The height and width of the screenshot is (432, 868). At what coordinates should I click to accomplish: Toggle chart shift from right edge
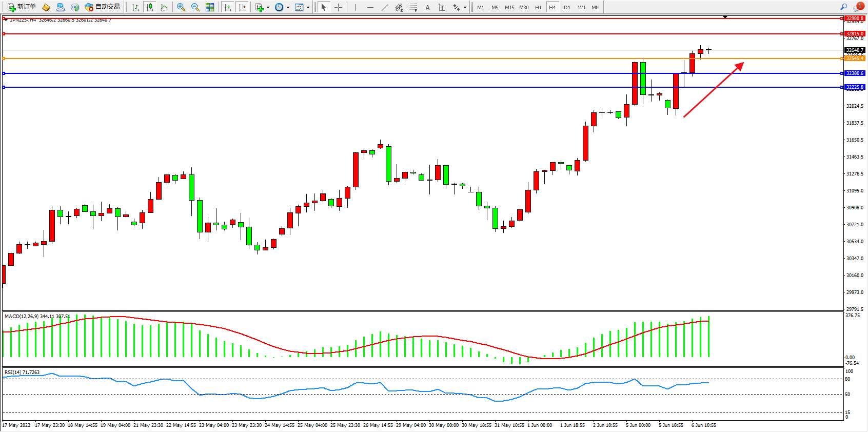[243, 7]
